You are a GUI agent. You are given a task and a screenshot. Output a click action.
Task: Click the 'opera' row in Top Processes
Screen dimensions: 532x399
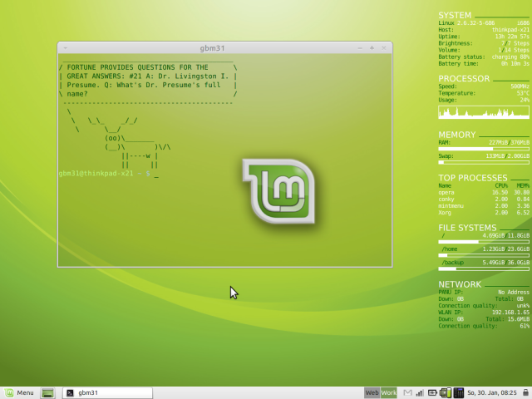[x=484, y=192]
